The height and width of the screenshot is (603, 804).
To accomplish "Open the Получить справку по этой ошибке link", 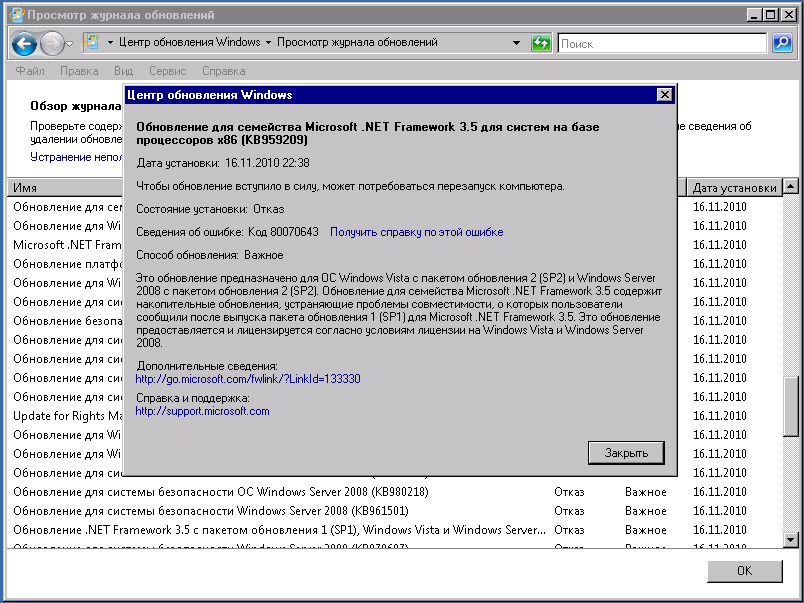I will click(416, 232).
